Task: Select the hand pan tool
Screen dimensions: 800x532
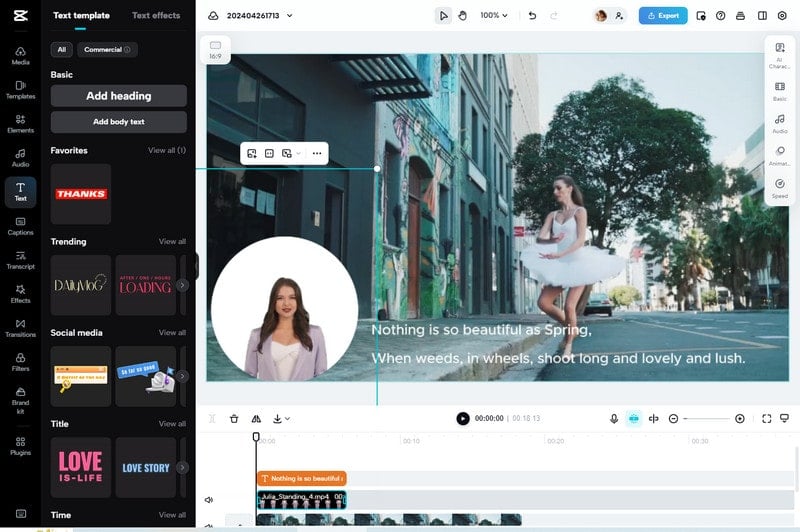Action: pos(462,16)
